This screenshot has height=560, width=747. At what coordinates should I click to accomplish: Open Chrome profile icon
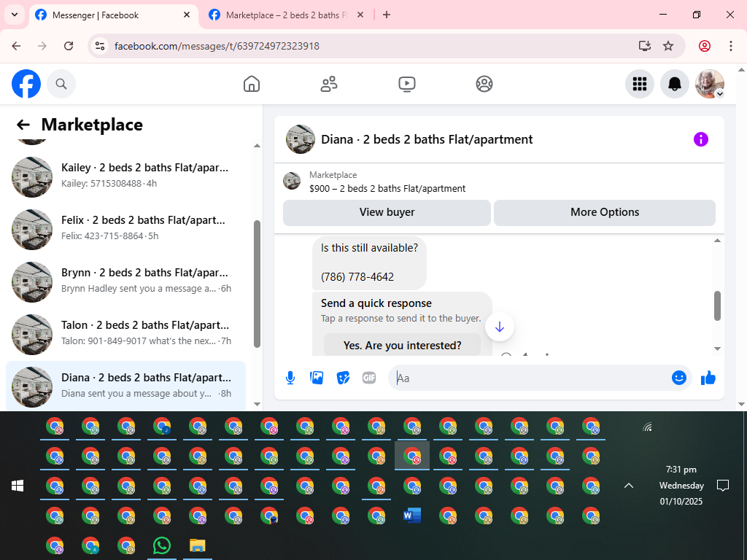coord(705,46)
